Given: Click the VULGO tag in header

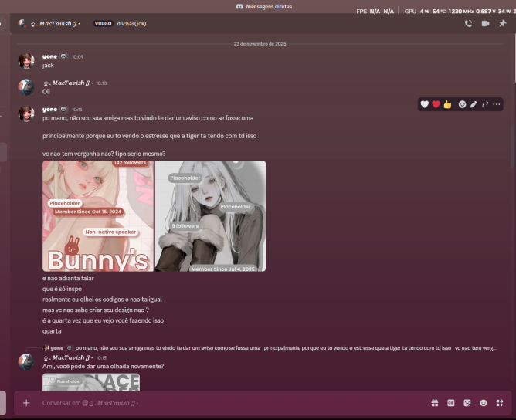Looking at the screenshot, I should click(x=103, y=23).
